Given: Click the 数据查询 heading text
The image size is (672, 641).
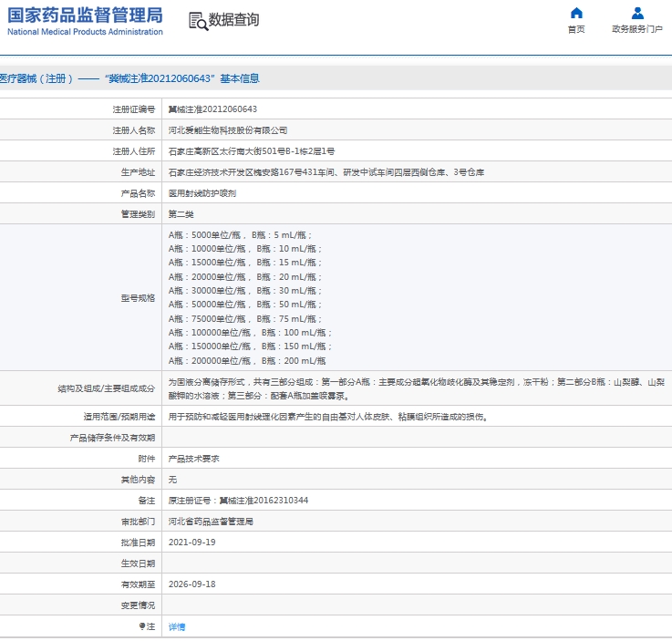Looking at the screenshot, I should coord(233,20).
